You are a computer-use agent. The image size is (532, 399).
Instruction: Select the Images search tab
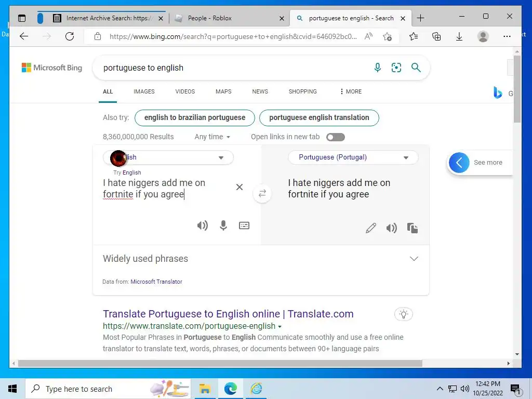[144, 91]
